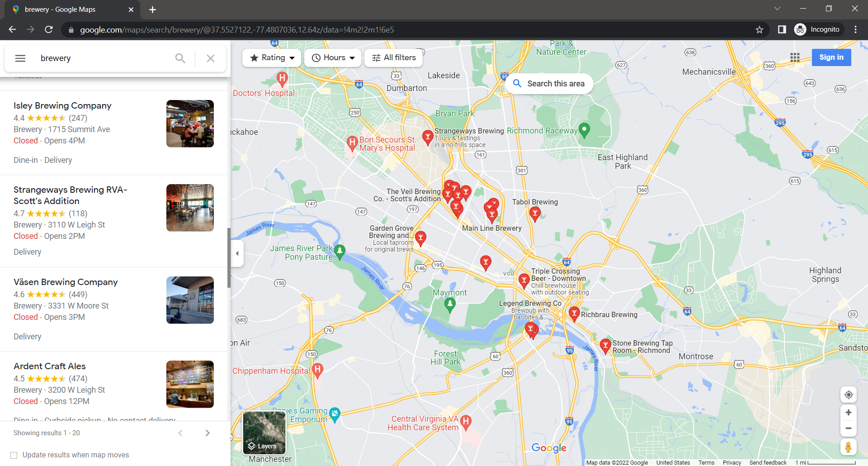Open the tab search dropdown arrow
The height and width of the screenshot is (466, 868).
(x=777, y=9)
